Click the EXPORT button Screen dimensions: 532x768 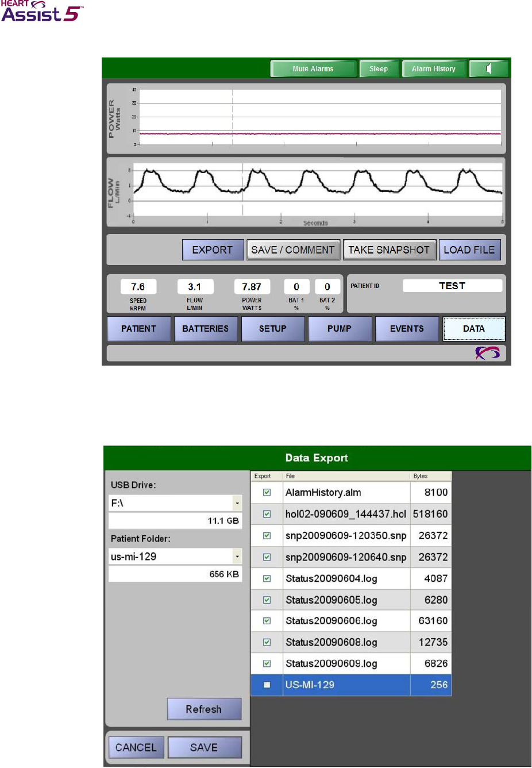pyautogui.click(x=213, y=250)
